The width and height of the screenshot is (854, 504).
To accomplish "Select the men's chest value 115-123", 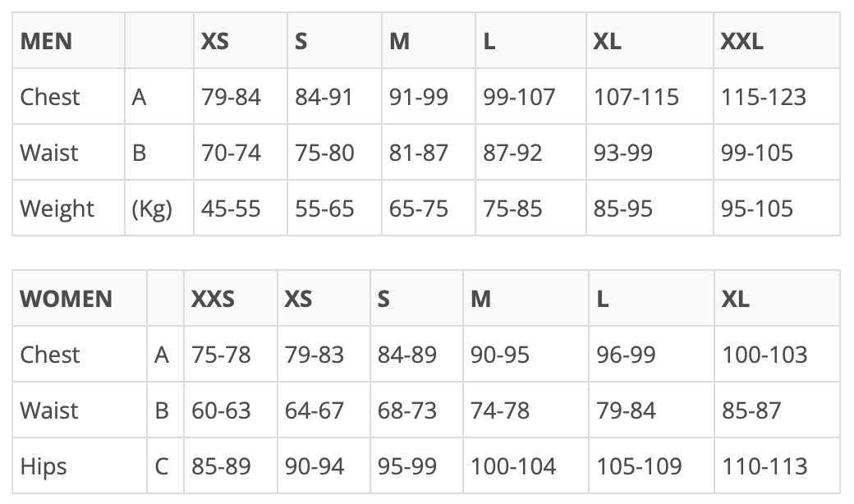I will coord(764,97).
